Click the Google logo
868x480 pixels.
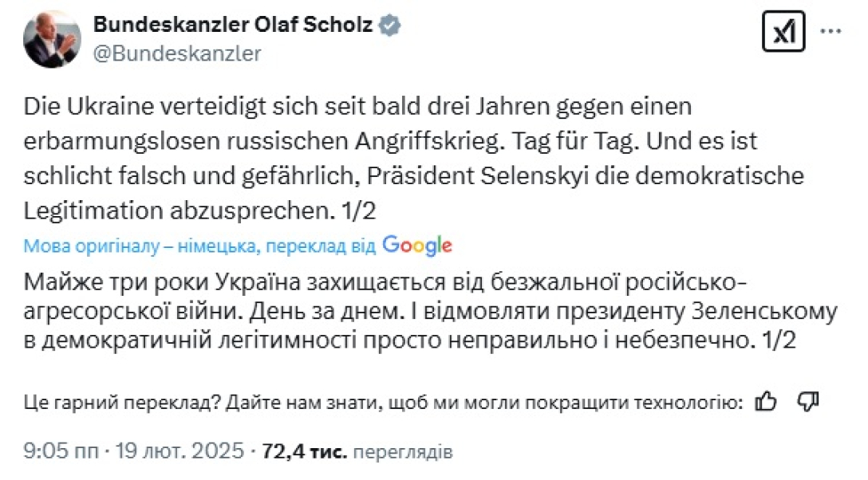[417, 246]
